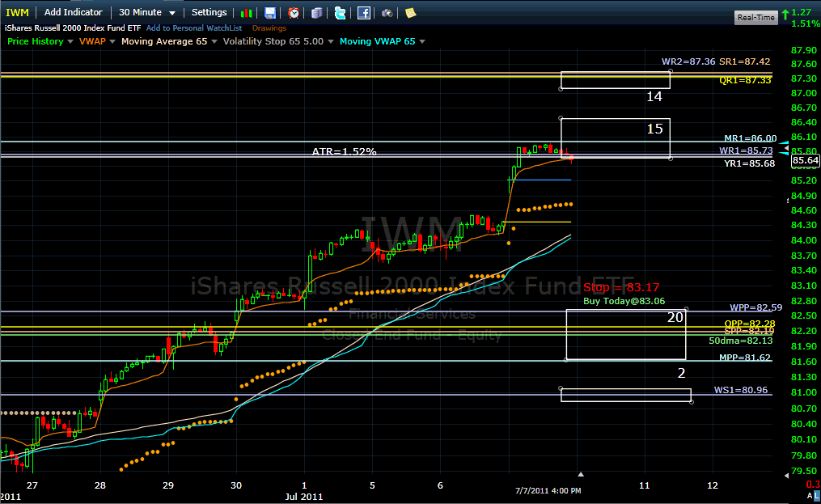Click Add to Personal WatchList link
Image resolution: width=821 pixels, height=504 pixels.
[x=194, y=28]
